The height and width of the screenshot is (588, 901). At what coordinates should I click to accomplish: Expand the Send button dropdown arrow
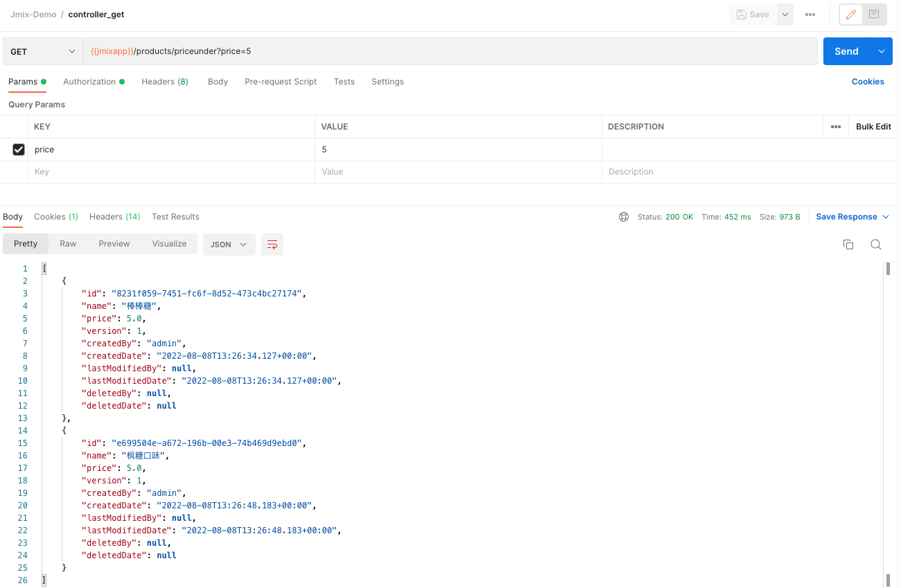[882, 51]
